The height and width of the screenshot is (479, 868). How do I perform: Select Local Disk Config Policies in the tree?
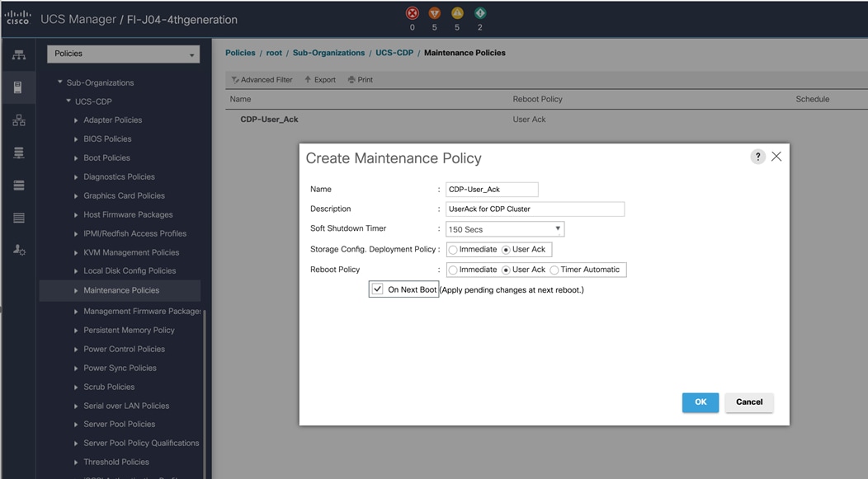[x=130, y=271]
